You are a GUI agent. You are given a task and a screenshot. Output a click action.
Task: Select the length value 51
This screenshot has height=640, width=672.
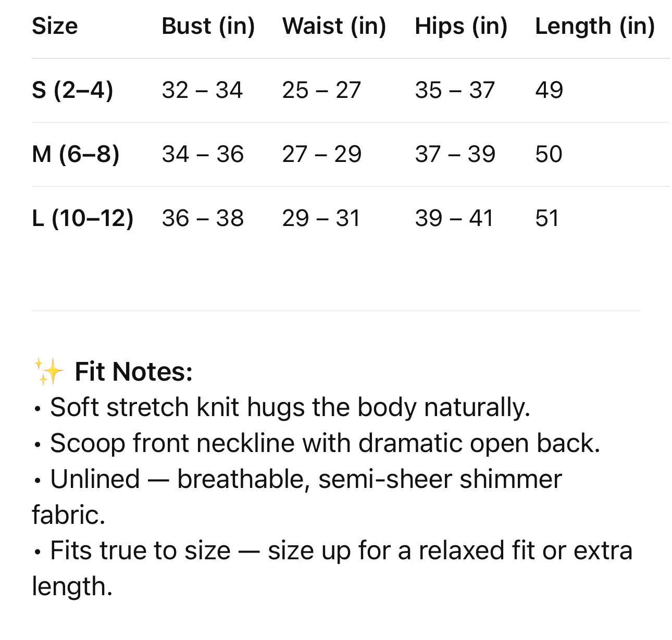coord(547,218)
